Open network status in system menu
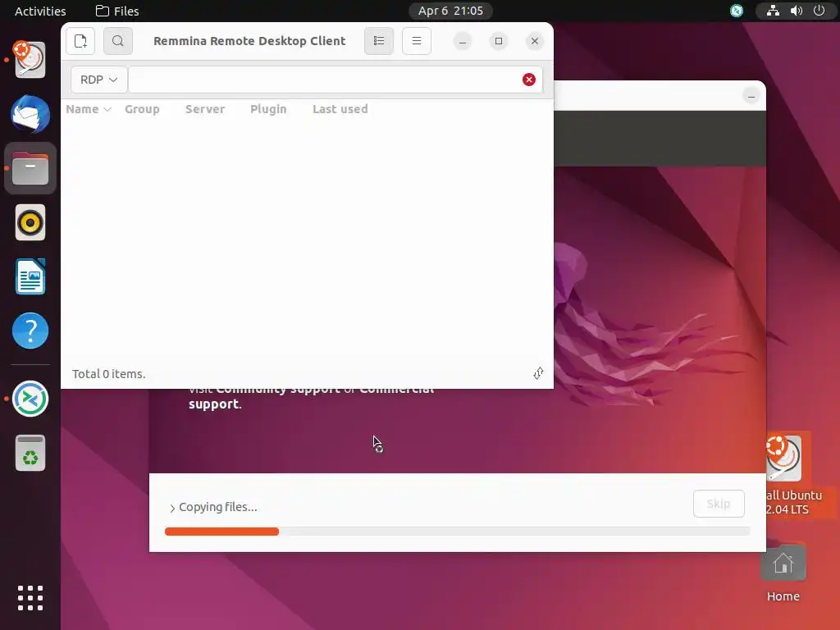The width and height of the screenshot is (840, 630). point(773,11)
